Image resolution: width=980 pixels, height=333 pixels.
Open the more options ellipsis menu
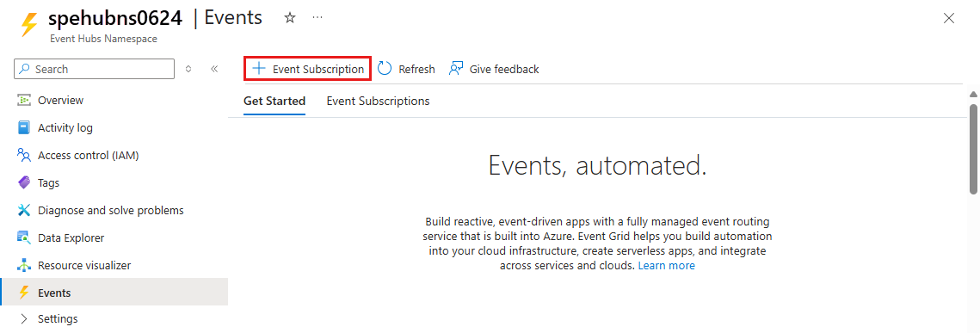pyautogui.click(x=317, y=18)
